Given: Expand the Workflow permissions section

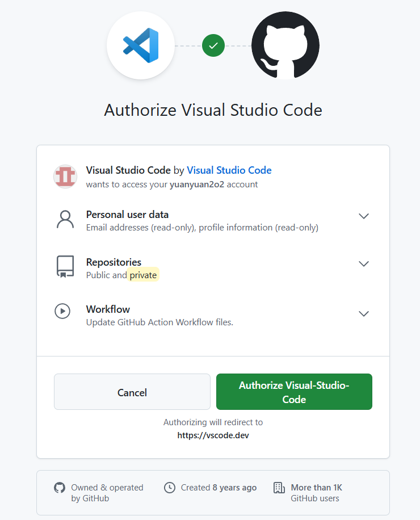Looking at the screenshot, I should point(363,313).
